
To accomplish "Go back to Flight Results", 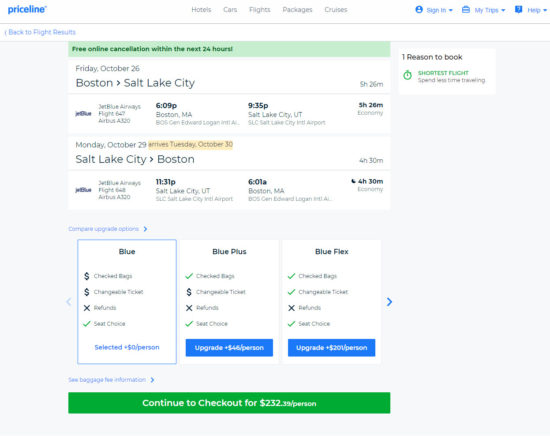I will pos(40,32).
